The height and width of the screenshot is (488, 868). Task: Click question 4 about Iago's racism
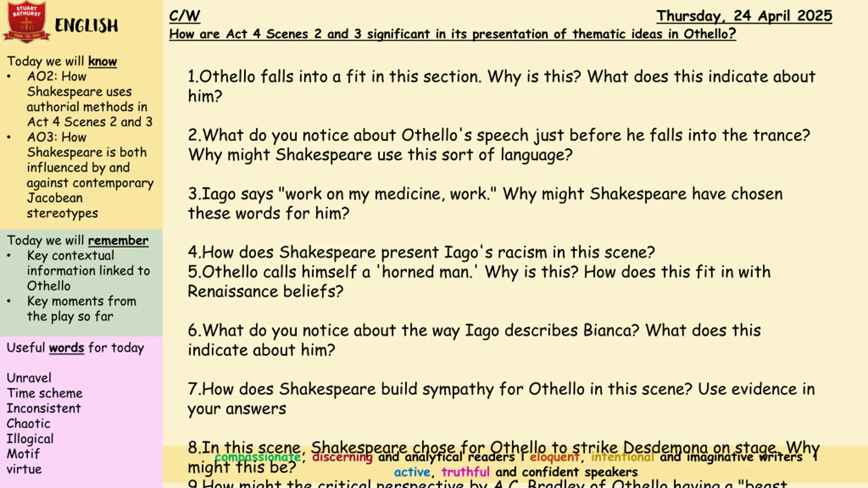pyautogui.click(x=421, y=252)
